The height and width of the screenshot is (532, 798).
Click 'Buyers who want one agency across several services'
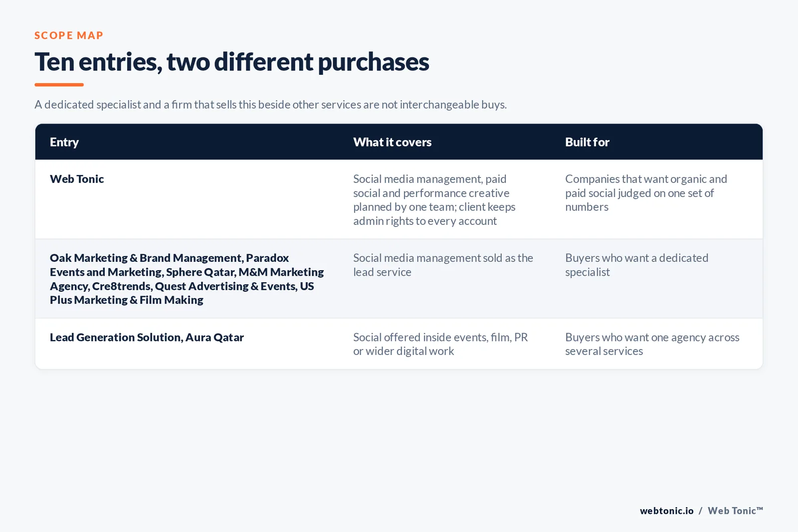pos(652,344)
